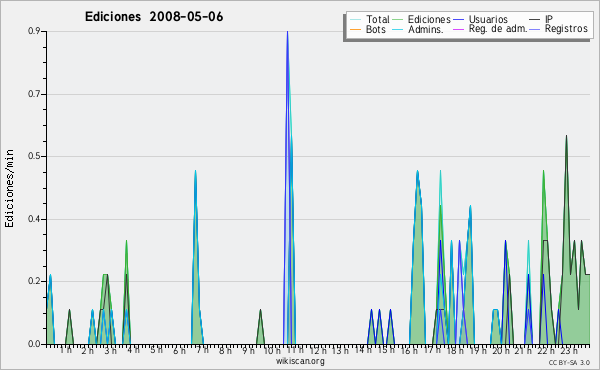Click the 'Usuarios' legend entry

coord(488,19)
